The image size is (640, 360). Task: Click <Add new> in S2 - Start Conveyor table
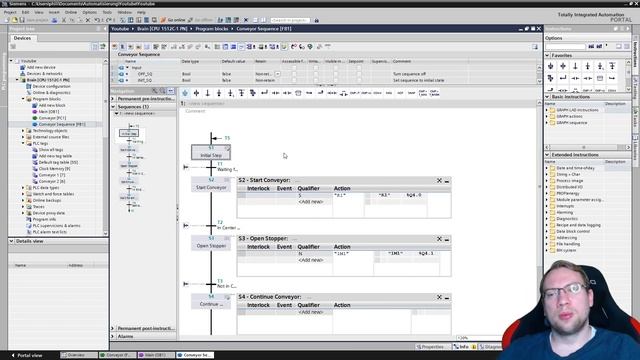(311, 202)
